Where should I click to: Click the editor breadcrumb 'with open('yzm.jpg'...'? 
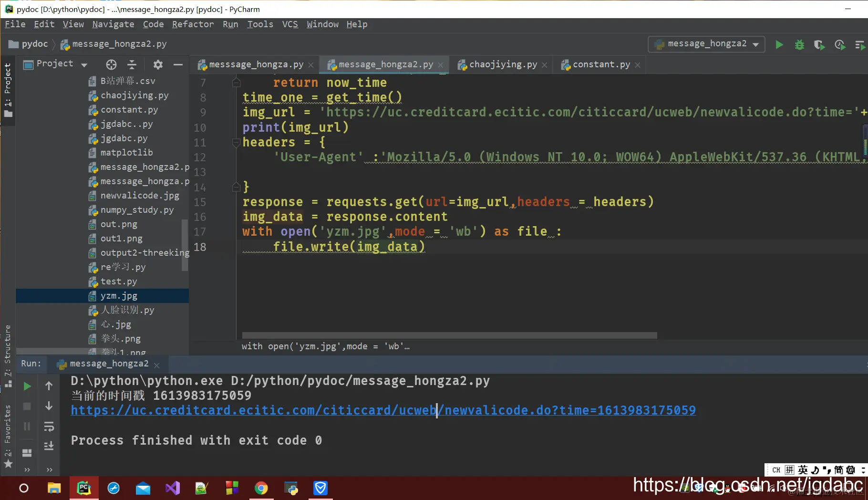pos(325,346)
